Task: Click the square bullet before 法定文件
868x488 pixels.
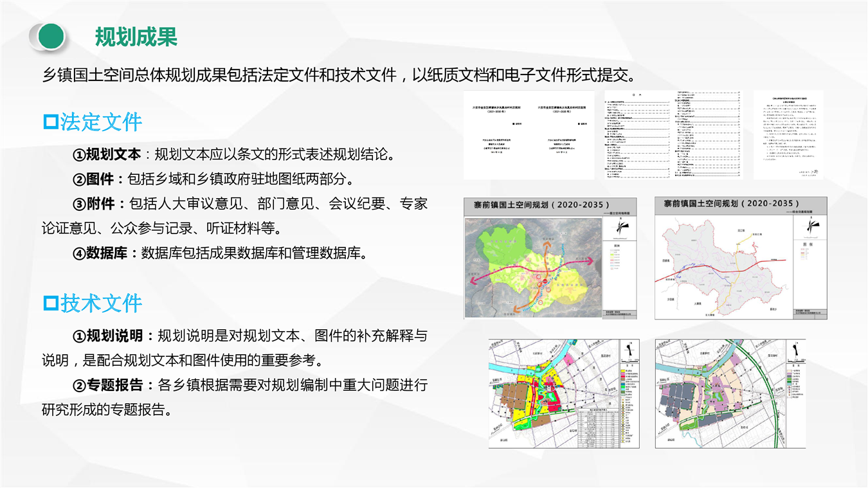Action: [50, 122]
